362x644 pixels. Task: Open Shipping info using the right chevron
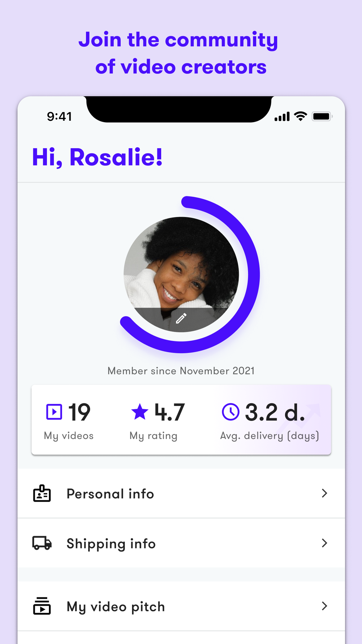point(324,543)
